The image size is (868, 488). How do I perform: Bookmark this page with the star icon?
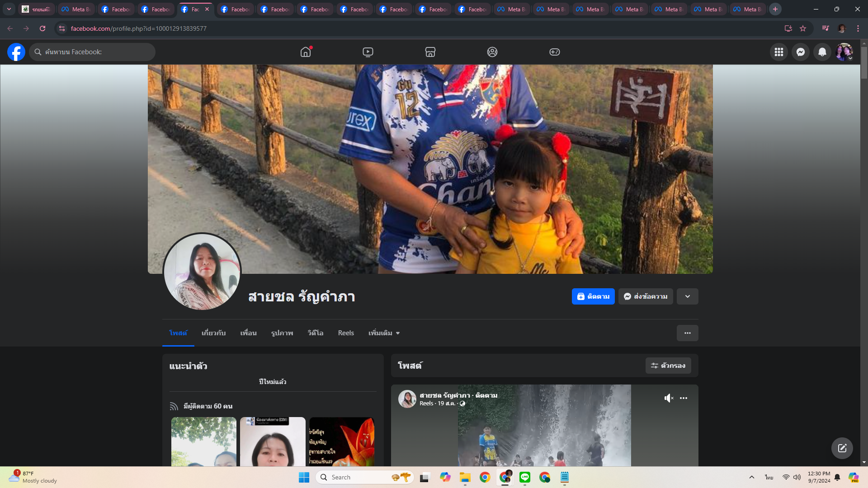[803, 28]
